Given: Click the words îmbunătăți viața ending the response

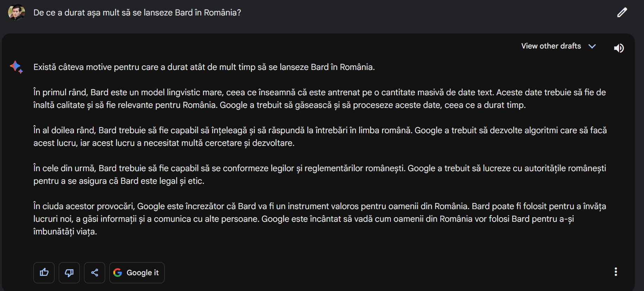Looking at the screenshot, I should tap(65, 232).
